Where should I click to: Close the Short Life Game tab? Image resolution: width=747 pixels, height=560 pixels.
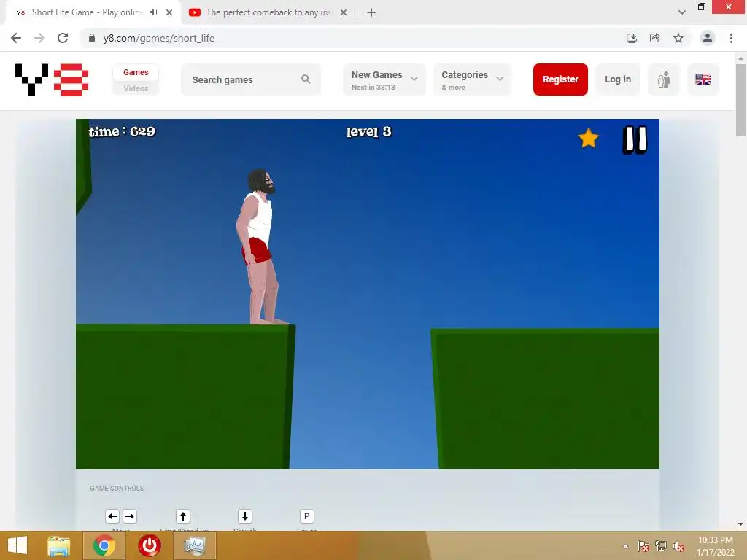169,12
